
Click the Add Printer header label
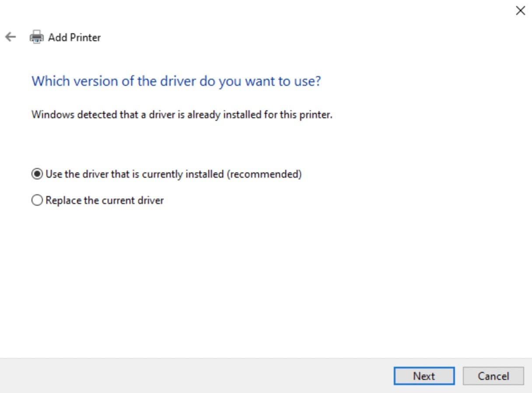point(74,37)
